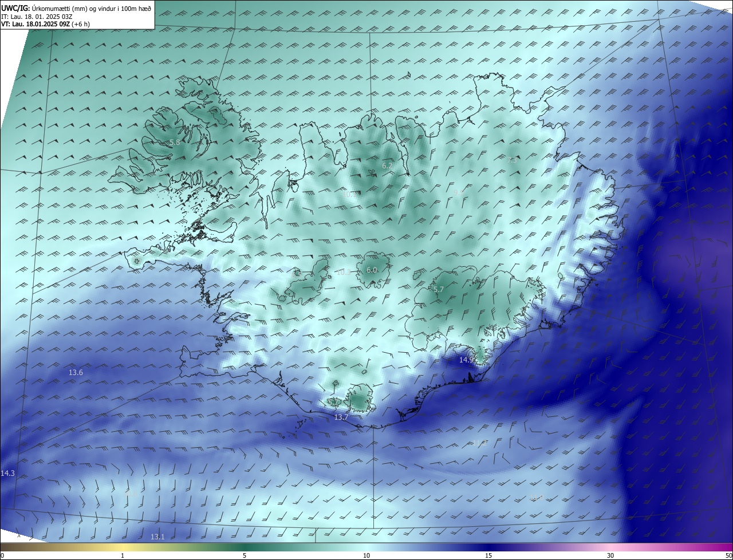Click the 13.6 value over the western ocean

(x=76, y=372)
